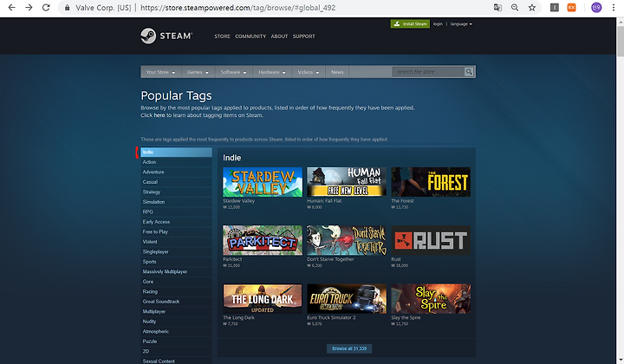
Task: Open the News tab in store nav
Action: coord(337,72)
